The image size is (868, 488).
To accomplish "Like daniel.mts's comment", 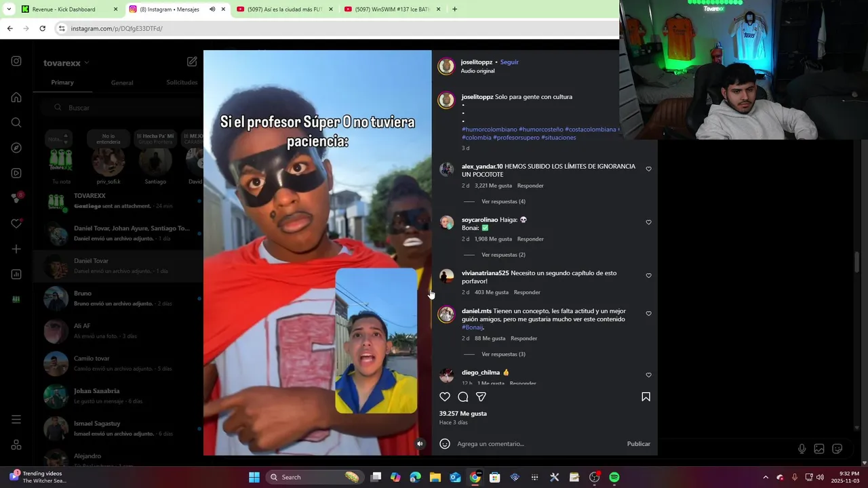I will 648,314.
